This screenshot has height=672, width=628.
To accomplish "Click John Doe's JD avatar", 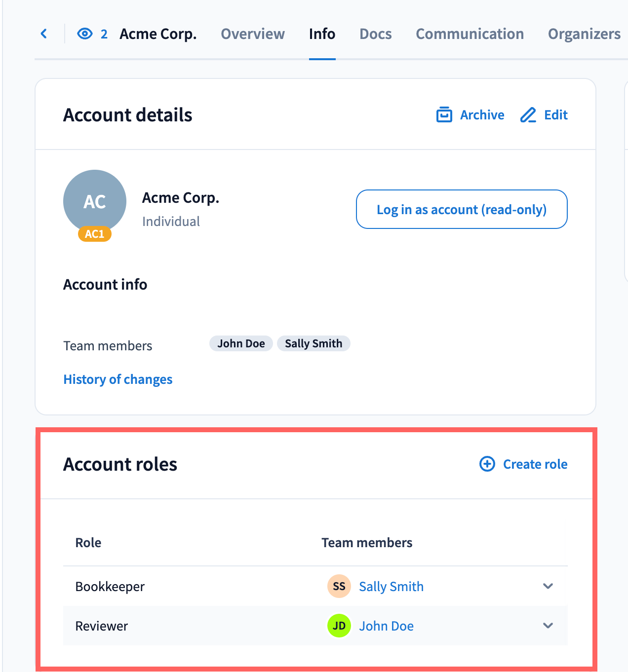I will pyautogui.click(x=339, y=626).
